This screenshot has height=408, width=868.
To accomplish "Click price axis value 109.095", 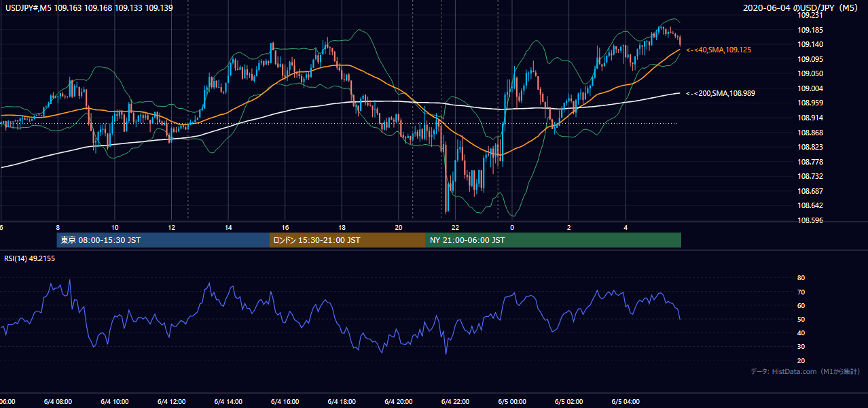I will point(810,59).
